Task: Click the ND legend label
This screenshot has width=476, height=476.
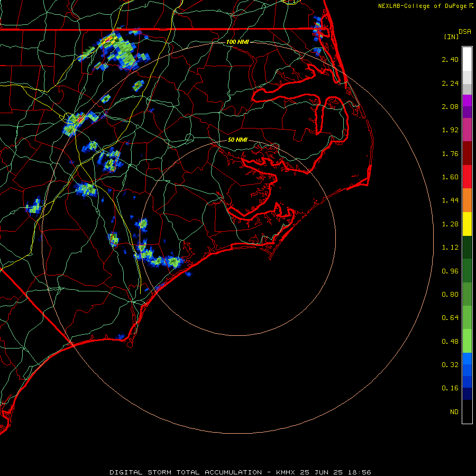Action: click(454, 412)
